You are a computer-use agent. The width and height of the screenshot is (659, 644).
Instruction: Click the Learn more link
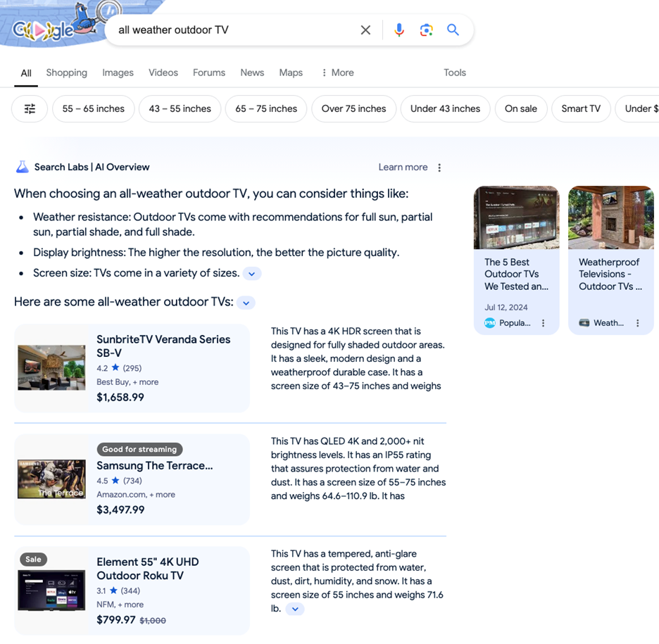coord(403,168)
